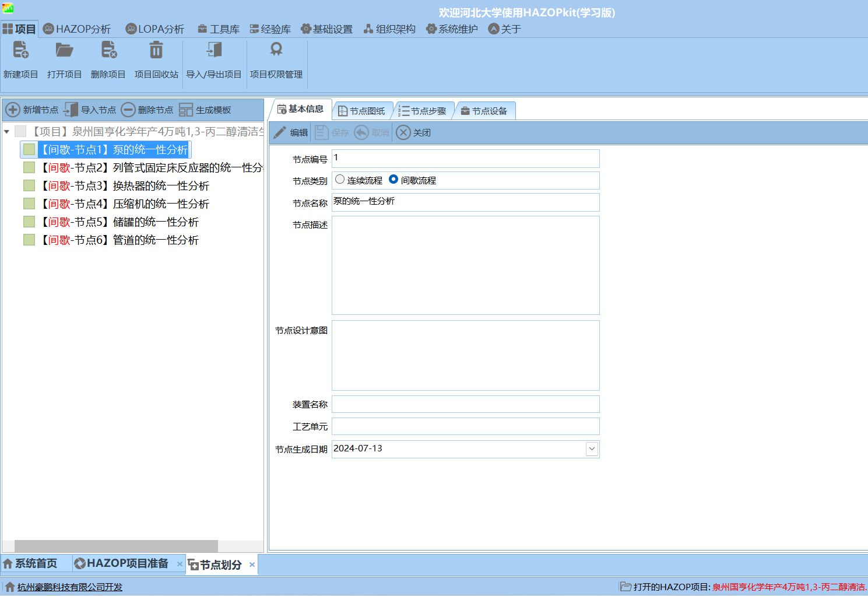Image resolution: width=868 pixels, height=596 pixels.
Task: Switch to the 节点步骤 tab
Action: (423, 111)
